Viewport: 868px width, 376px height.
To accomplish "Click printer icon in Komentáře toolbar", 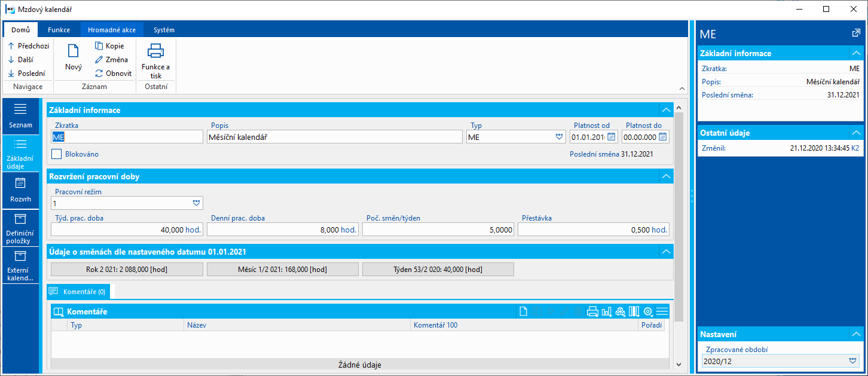I will (x=592, y=311).
